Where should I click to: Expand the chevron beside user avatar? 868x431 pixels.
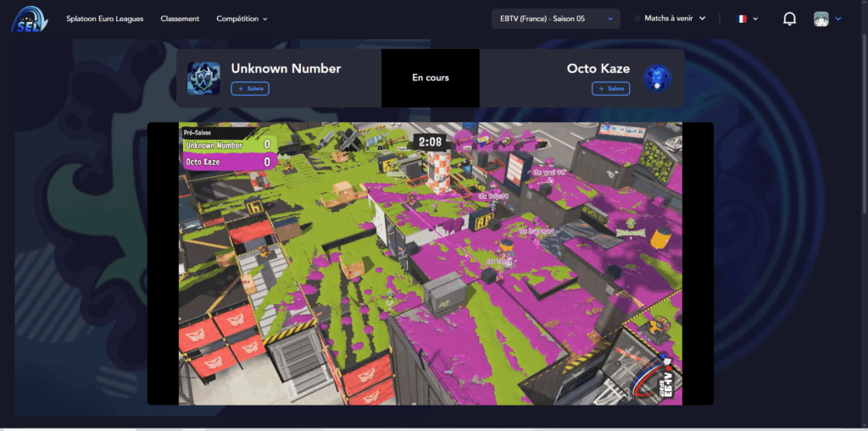click(838, 19)
